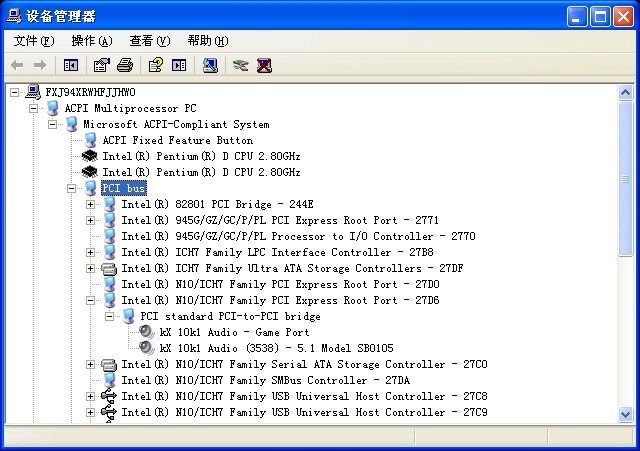Click the vertical scrollbar up arrow
Screen dimensions: 640x451
625,93
